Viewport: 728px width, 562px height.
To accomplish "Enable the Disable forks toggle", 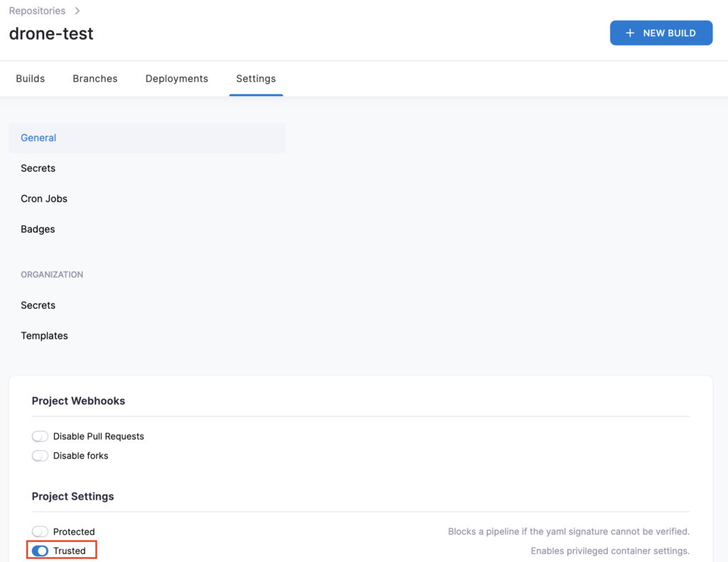I will click(x=41, y=455).
